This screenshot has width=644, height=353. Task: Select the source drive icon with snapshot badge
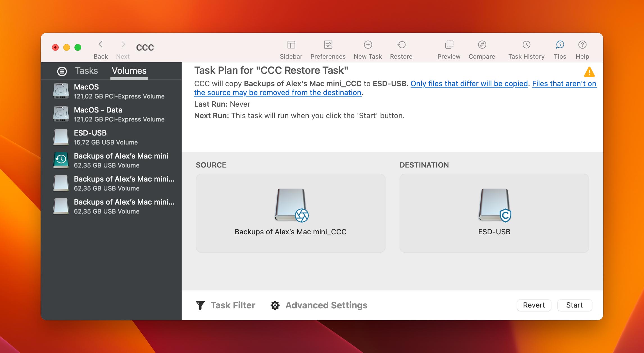tap(291, 205)
